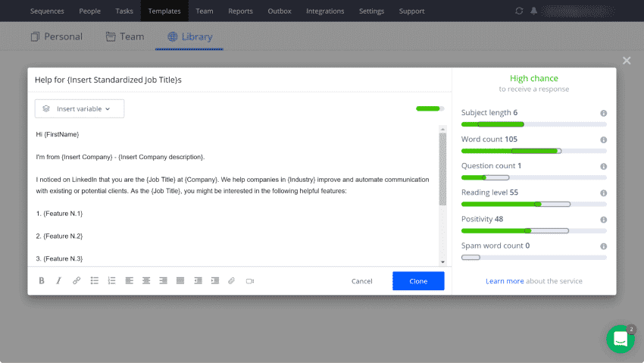The height and width of the screenshot is (363, 644).
Task: Attach a file with paperclip icon
Action: [232, 281]
